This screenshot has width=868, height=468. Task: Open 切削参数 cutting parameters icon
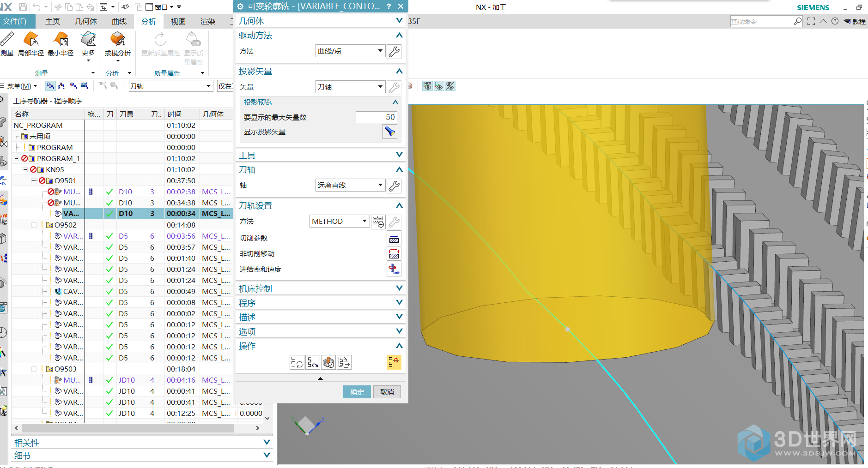click(x=394, y=238)
